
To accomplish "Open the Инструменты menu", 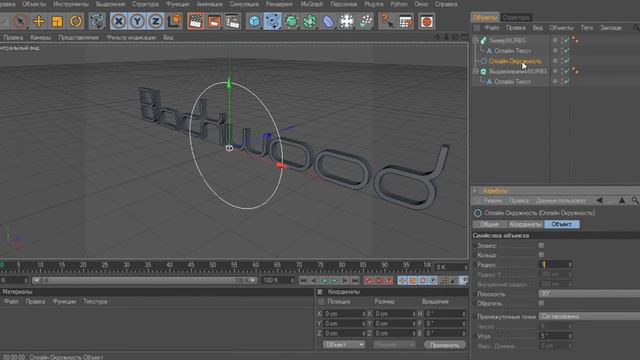I will tap(71, 4).
